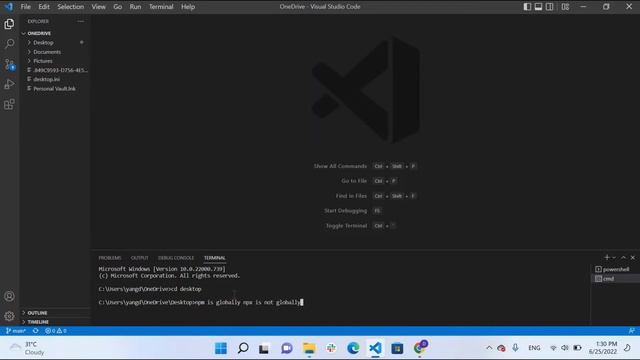Viewport: 640px width, 360px height.
Task: Expand the Timeline section
Action: tap(55, 322)
